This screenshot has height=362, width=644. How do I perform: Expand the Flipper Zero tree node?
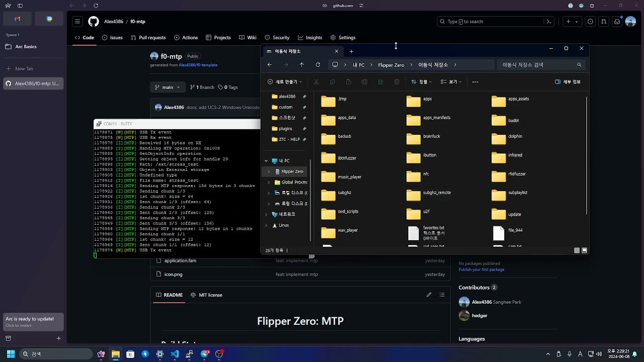tap(269, 171)
